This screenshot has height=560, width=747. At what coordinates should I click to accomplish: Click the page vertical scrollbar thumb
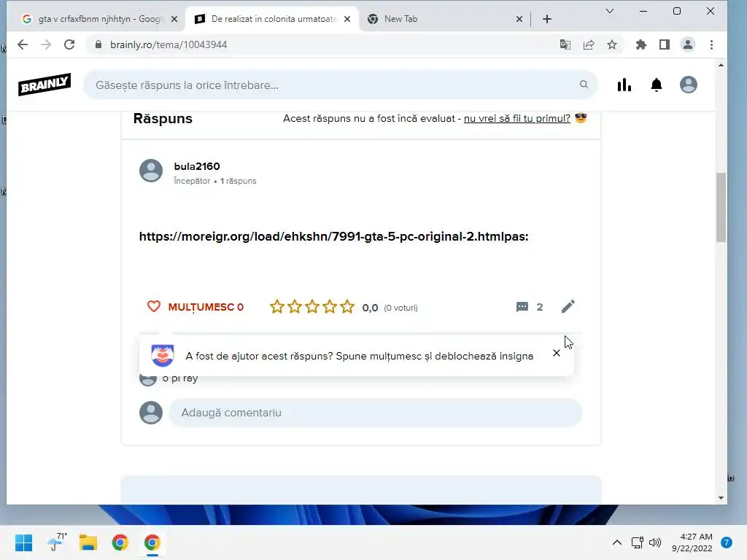click(721, 208)
